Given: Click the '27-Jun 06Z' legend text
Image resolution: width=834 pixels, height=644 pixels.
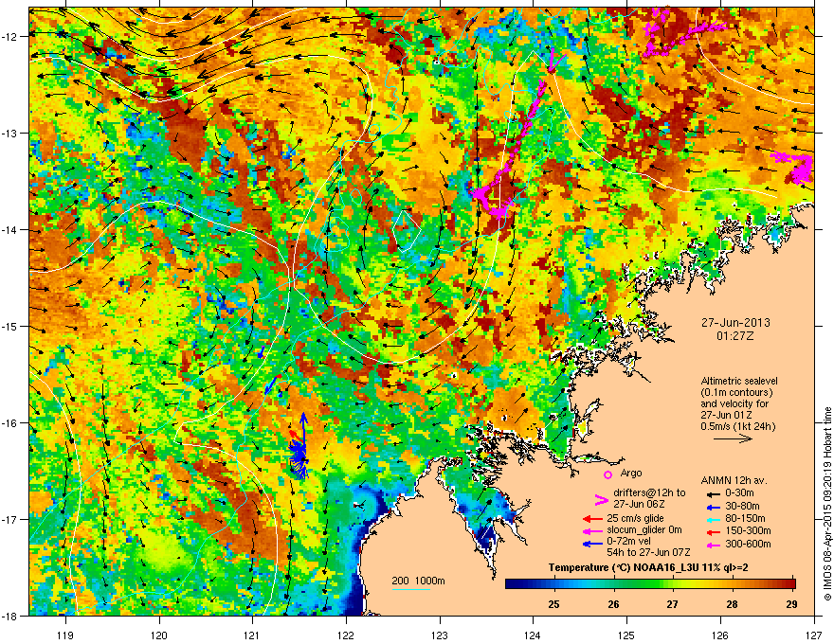Looking at the screenshot, I should click(x=639, y=504).
